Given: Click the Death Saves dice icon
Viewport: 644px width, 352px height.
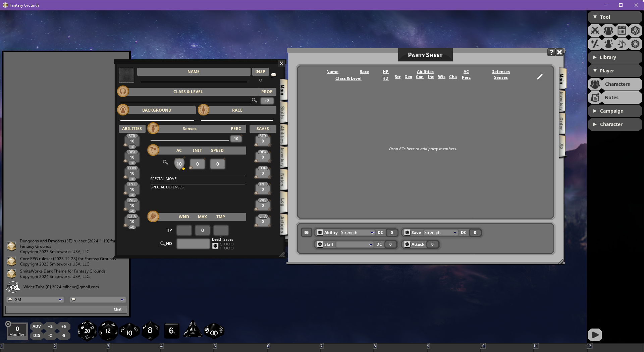Looking at the screenshot, I should click(x=215, y=246).
